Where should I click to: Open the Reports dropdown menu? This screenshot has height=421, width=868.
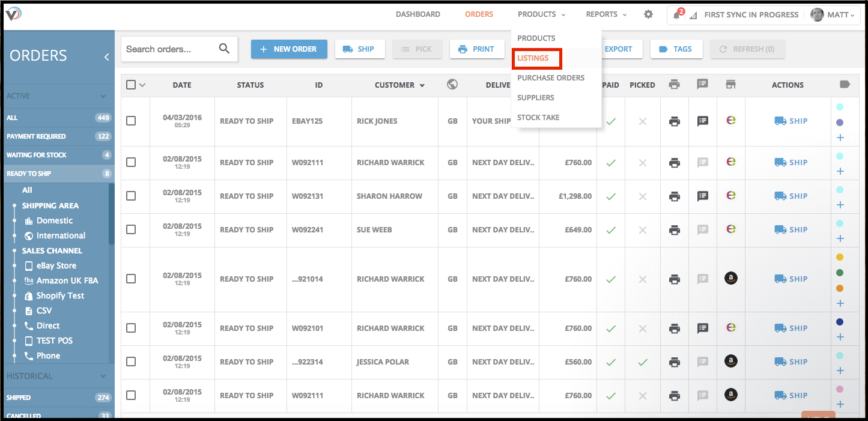pos(606,14)
